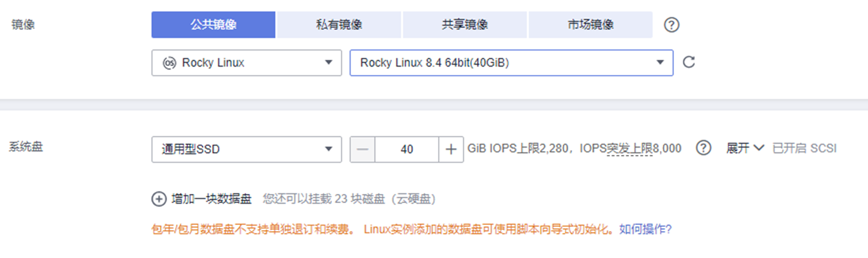Click the system disk size field showing 40
The width and height of the screenshot is (868, 258).
[407, 149]
